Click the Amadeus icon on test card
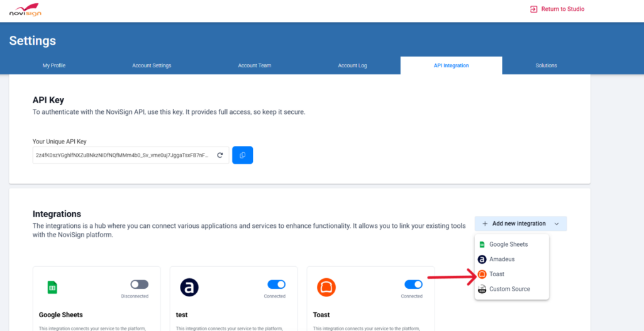644x331 pixels. [189, 288]
